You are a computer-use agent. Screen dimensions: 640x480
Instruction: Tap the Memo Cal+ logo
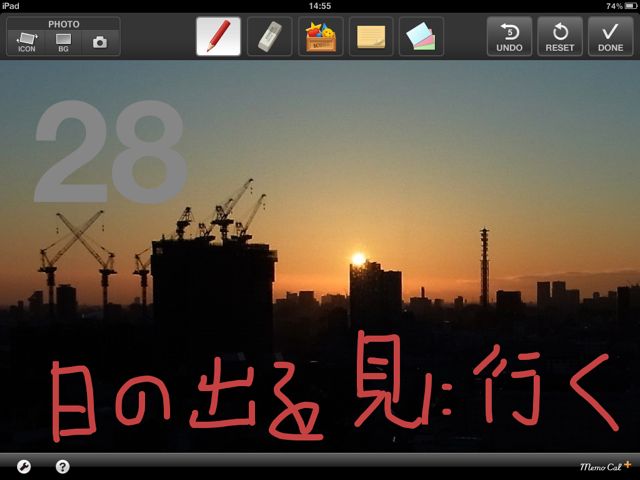click(606, 466)
